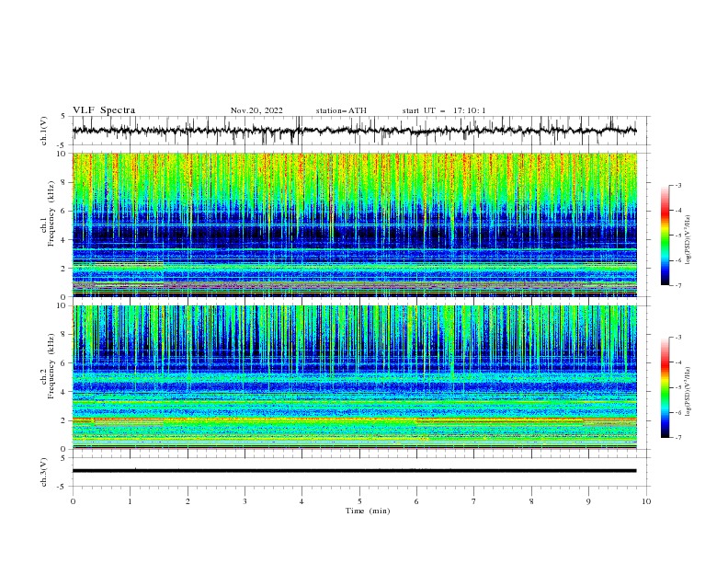728x563 pixels.
Task: Click the ch.1 voltage waveform trace panel
Action: click(x=360, y=131)
